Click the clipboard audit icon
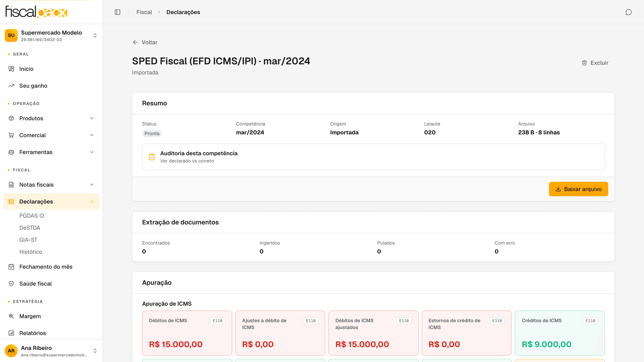 [x=152, y=157]
